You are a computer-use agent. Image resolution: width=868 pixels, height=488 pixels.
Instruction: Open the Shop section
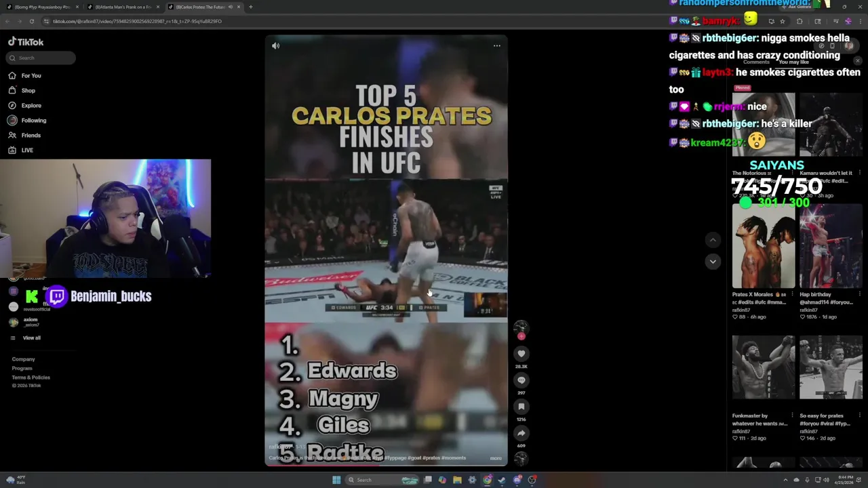pos(22,90)
